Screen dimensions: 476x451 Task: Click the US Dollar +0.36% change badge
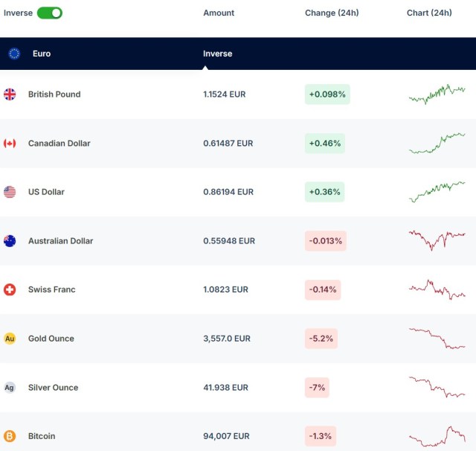tap(324, 192)
